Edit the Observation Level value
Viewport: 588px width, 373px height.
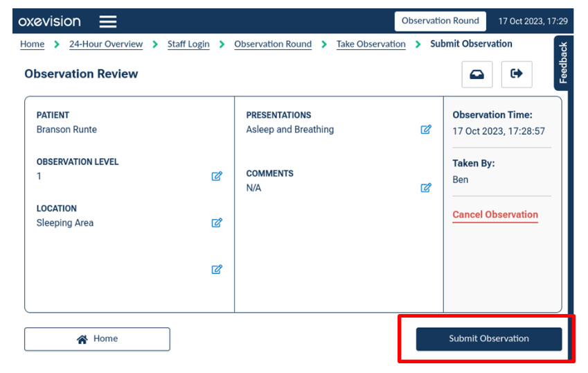[x=217, y=176]
